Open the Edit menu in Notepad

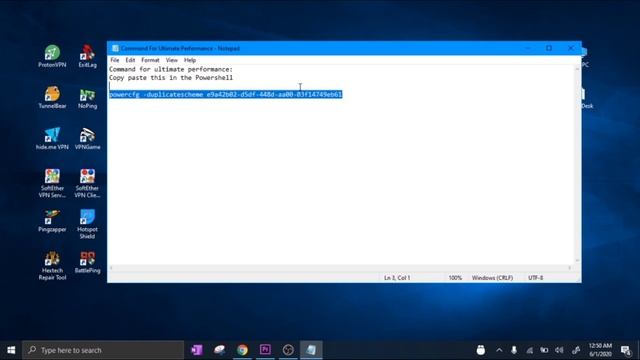130,60
